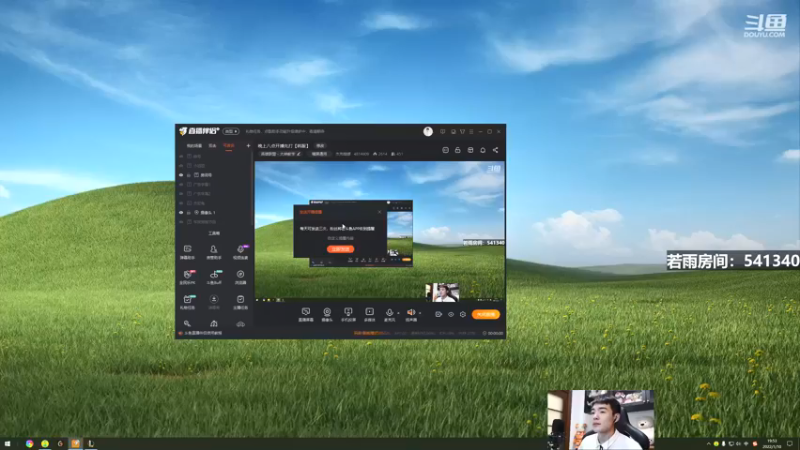Viewport: 800px width, 450px height.
Task: Click the download tool icon in toolbox
Action: pos(214,302)
